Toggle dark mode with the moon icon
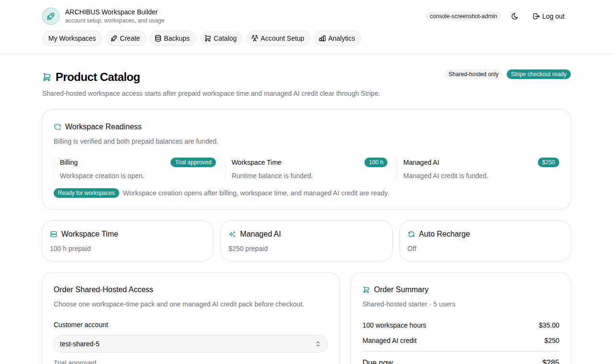Viewport: 613px width, 364px height. coord(514,16)
